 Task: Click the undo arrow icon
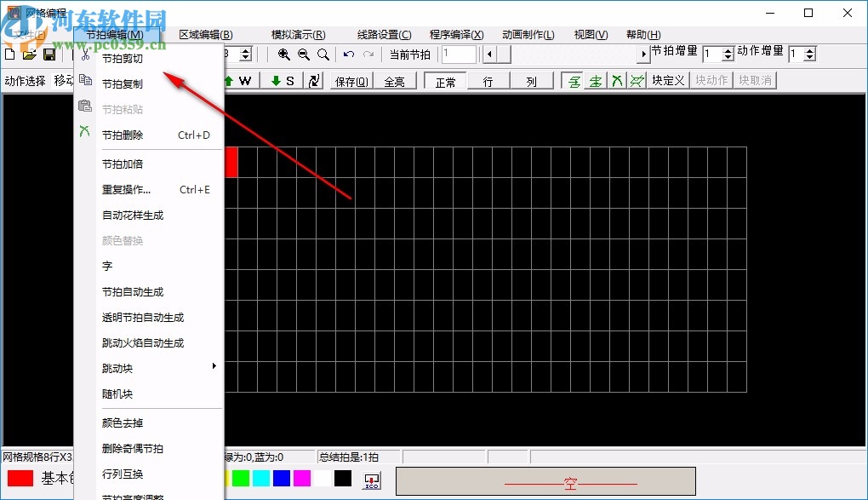348,54
